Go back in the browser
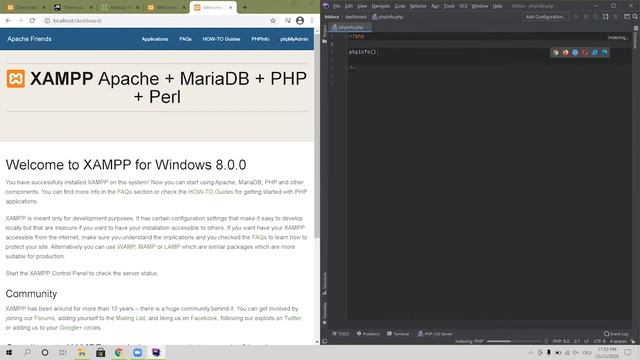The height and width of the screenshot is (360, 640). [x=8, y=20]
